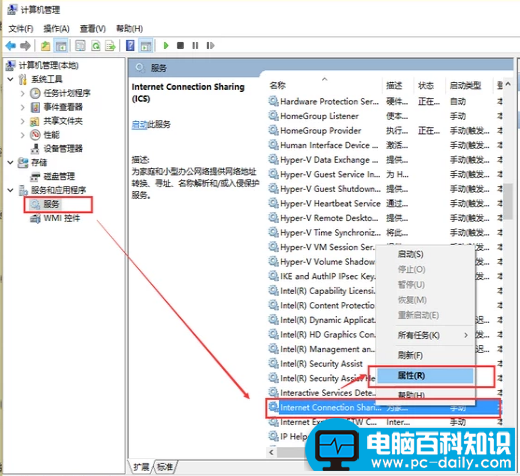Expand the 任务计划程序 tree node
This screenshot has width=520, height=476.
pyautogui.click(x=23, y=93)
